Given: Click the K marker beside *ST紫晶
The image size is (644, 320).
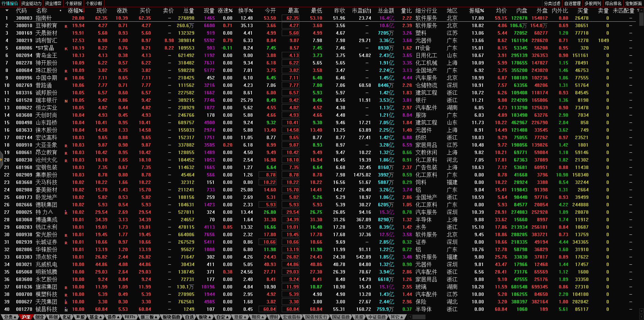Looking at the screenshot, I should 66,49.
